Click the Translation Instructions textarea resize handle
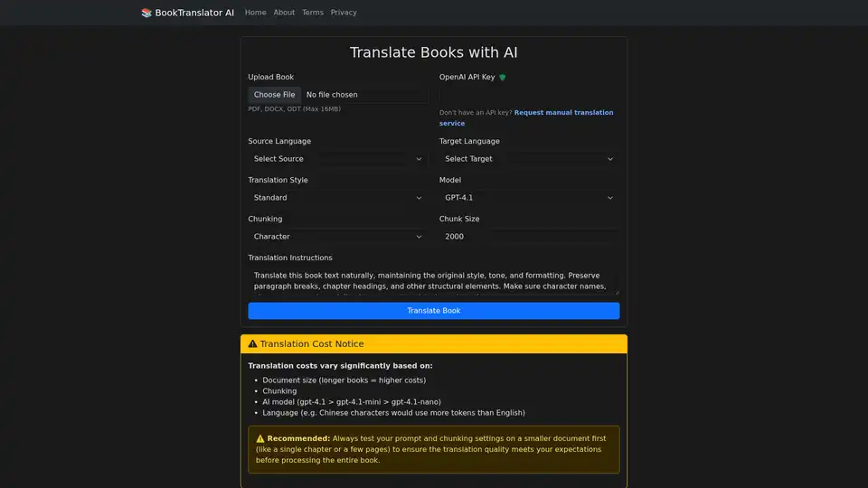Image resolution: width=868 pixels, height=488 pixels. [617, 292]
